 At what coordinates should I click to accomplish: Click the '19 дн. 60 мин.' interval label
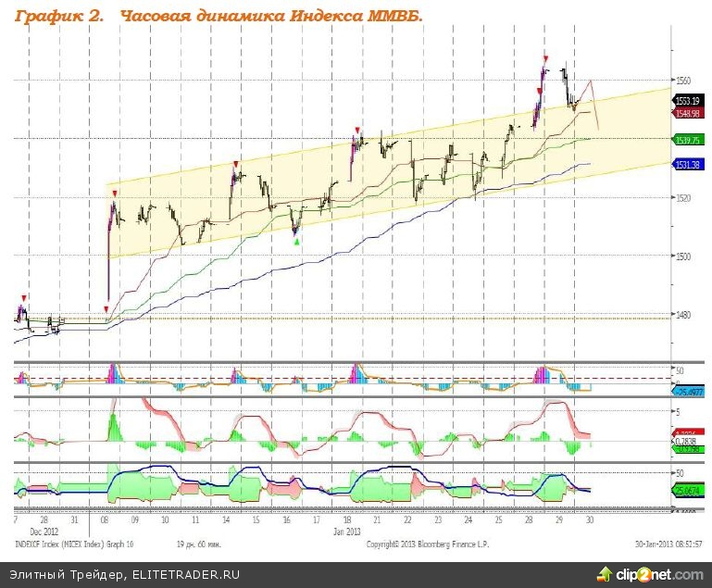click(193, 543)
